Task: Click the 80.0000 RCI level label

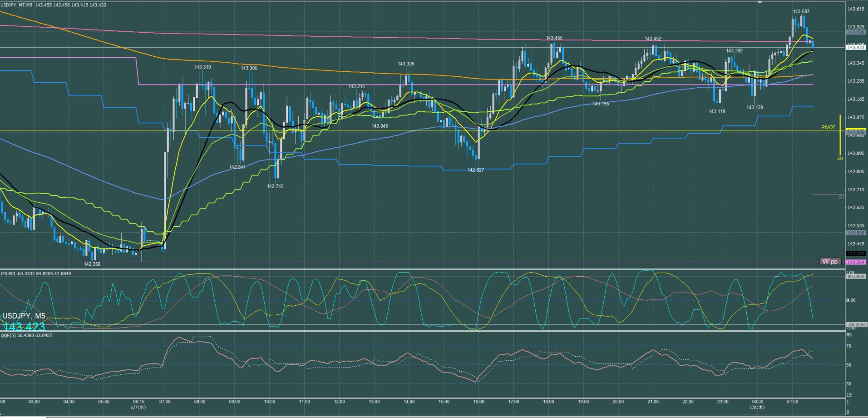Action: 856,276
